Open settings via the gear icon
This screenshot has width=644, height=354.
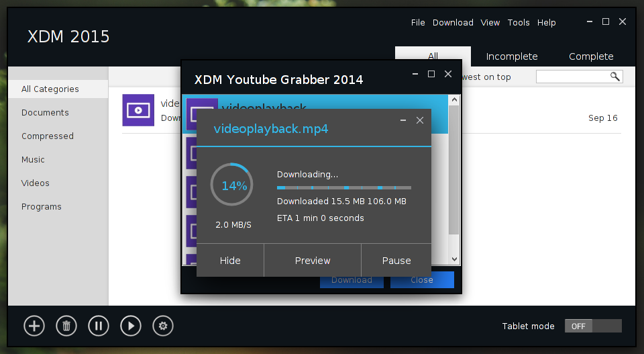tap(163, 326)
